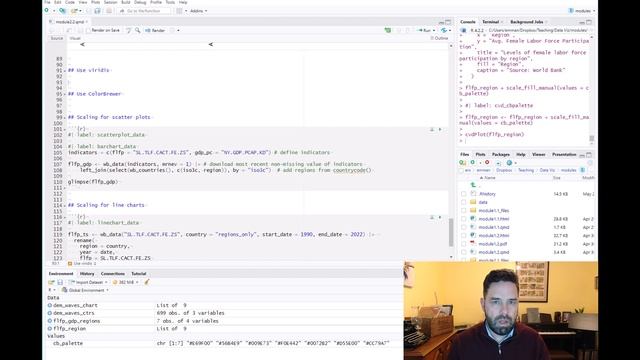
Task: Click the new folder icon in Files pane
Action: [462, 162]
